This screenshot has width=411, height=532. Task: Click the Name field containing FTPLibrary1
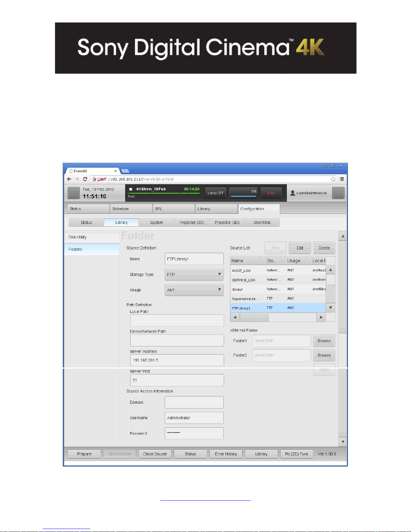194,259
